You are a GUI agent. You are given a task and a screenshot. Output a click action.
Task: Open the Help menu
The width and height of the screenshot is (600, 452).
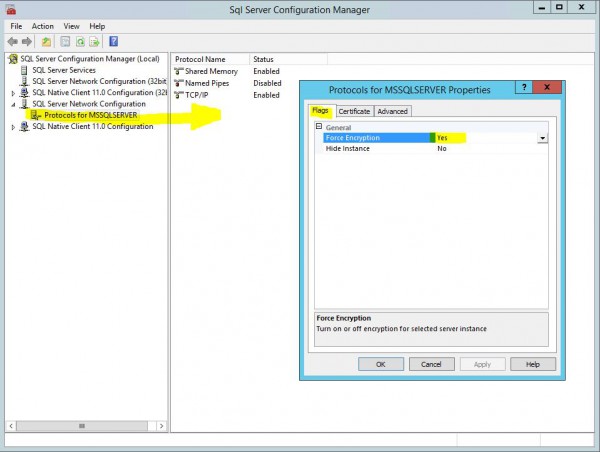click(x=97, y=26)
